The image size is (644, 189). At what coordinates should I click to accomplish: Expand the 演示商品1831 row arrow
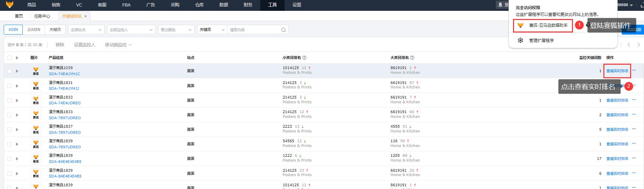tap(17, 86)
